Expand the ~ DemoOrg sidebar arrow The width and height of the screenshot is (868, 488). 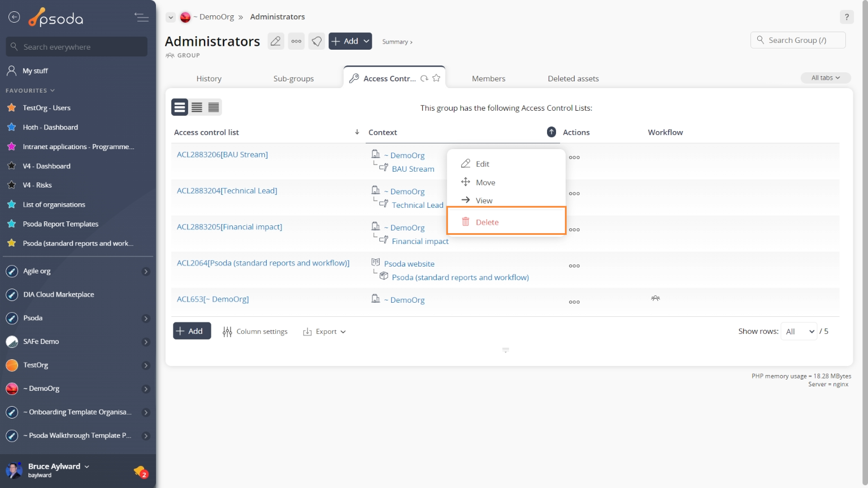[146, 389]
